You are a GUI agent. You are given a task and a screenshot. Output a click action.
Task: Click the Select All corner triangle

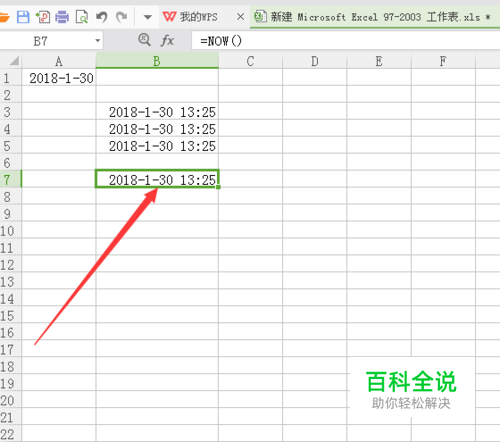coord(13,61)
